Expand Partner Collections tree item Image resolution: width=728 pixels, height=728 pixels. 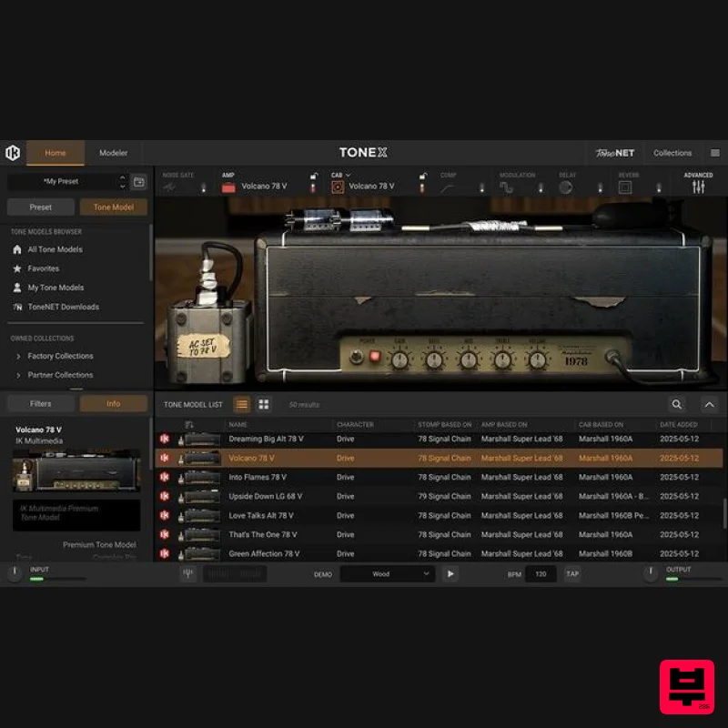point(18,375)
